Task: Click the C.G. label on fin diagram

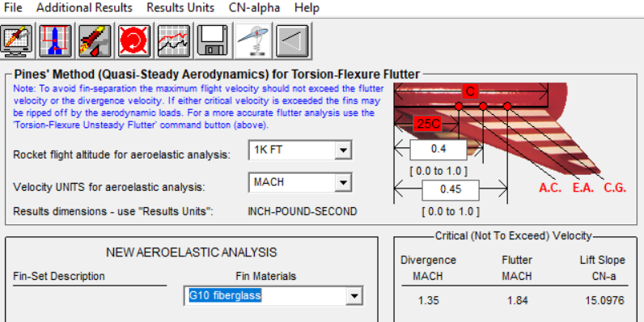Action: [615, 189]
